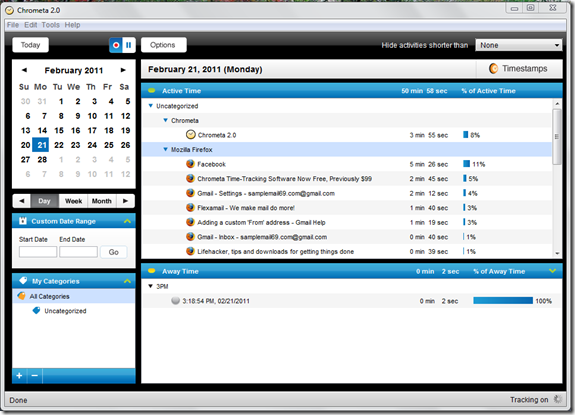Click Firefox icon beside Lifehacker entry
This screenshot has width=575, height=415.
pos(190,251)
